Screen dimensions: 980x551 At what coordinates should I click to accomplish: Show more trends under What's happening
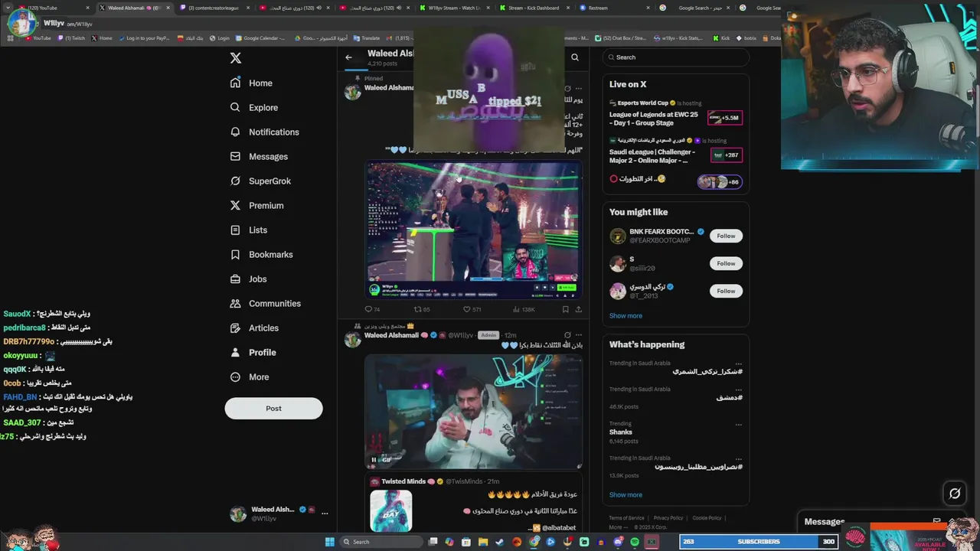click(x=626, y=494)
